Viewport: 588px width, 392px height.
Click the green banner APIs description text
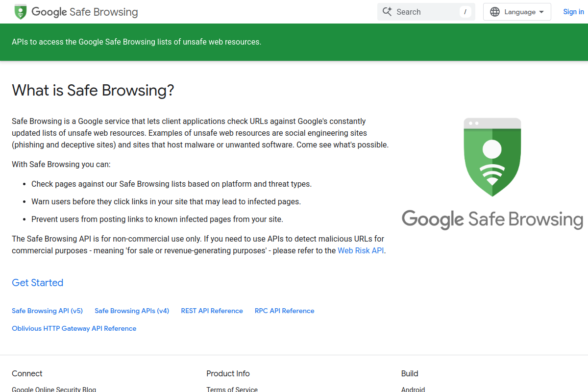pos(137,42)
